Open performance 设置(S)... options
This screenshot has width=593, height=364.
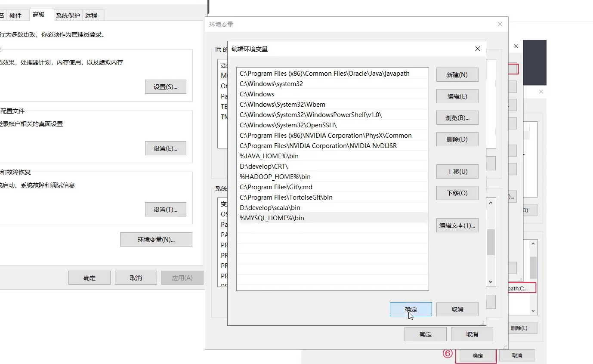[x=166, y=86]
